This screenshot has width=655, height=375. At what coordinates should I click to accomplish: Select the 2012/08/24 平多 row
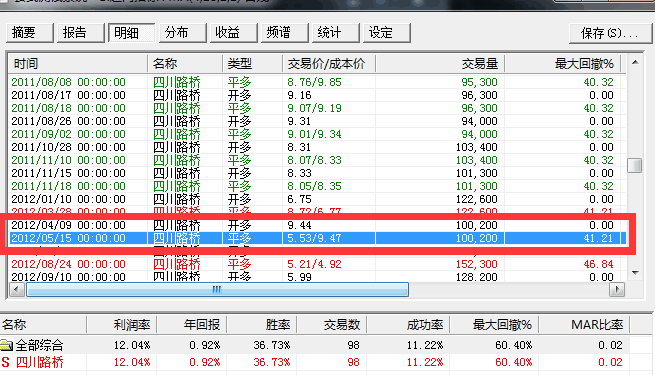317,264
